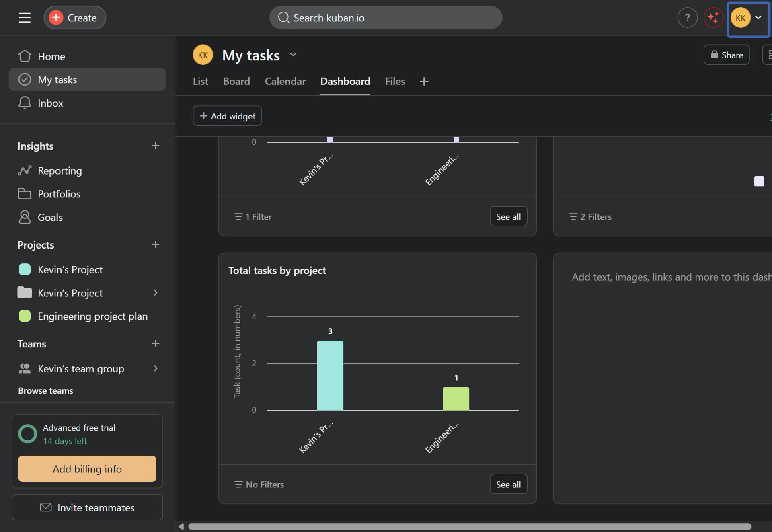Open Engineering project plan in sidebar
Viewport: 772px width, 532px height.
[x=87, y=316]
